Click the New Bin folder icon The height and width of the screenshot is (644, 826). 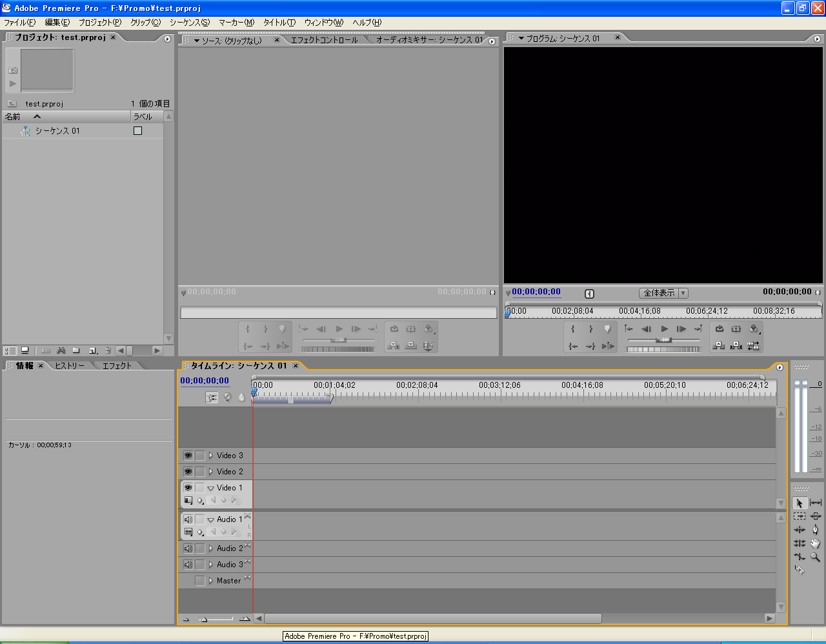click(76, 350)
